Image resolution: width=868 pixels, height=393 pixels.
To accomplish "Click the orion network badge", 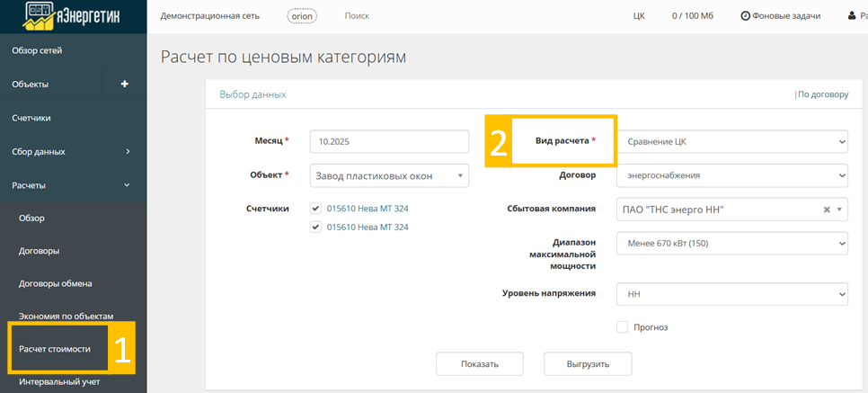I will 303,16.
